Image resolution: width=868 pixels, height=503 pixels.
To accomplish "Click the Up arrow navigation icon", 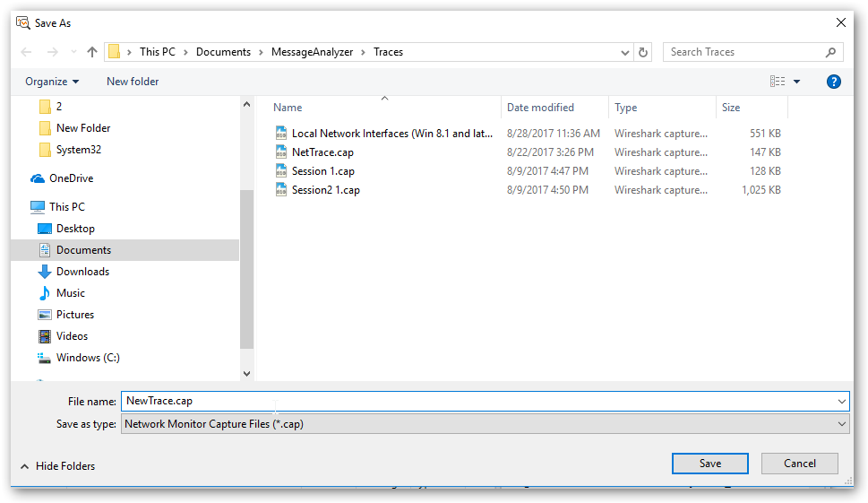I will 91,52.
